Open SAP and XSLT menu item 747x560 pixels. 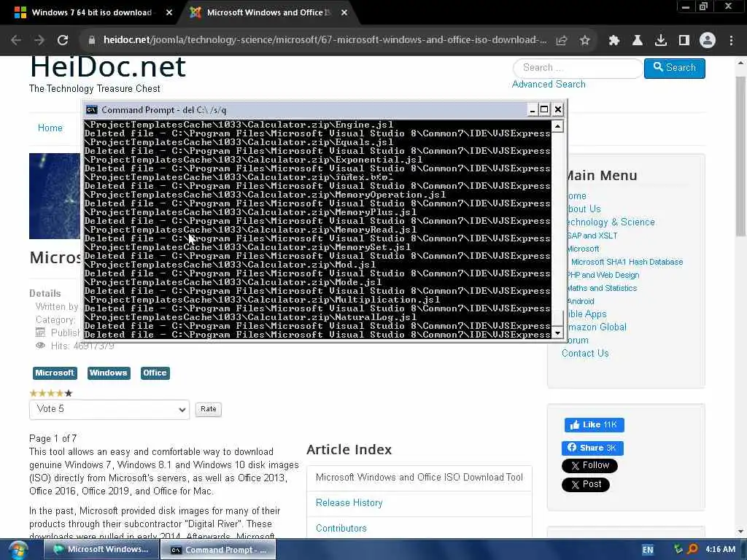(592, 236)
